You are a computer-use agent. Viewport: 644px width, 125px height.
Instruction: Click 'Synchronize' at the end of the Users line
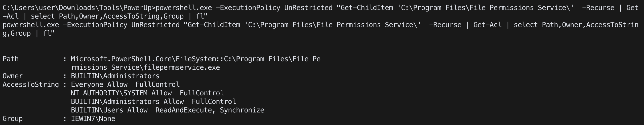[242, 110]
